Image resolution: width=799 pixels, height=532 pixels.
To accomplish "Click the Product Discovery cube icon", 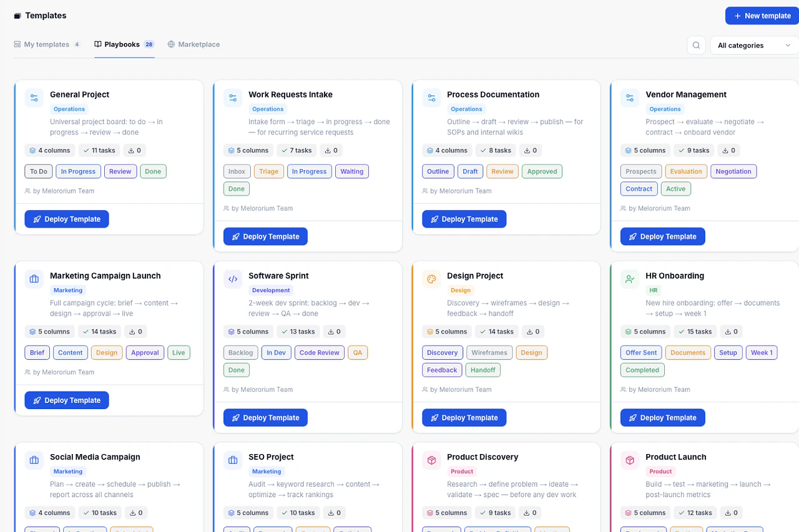I will (x=431, y=460).
